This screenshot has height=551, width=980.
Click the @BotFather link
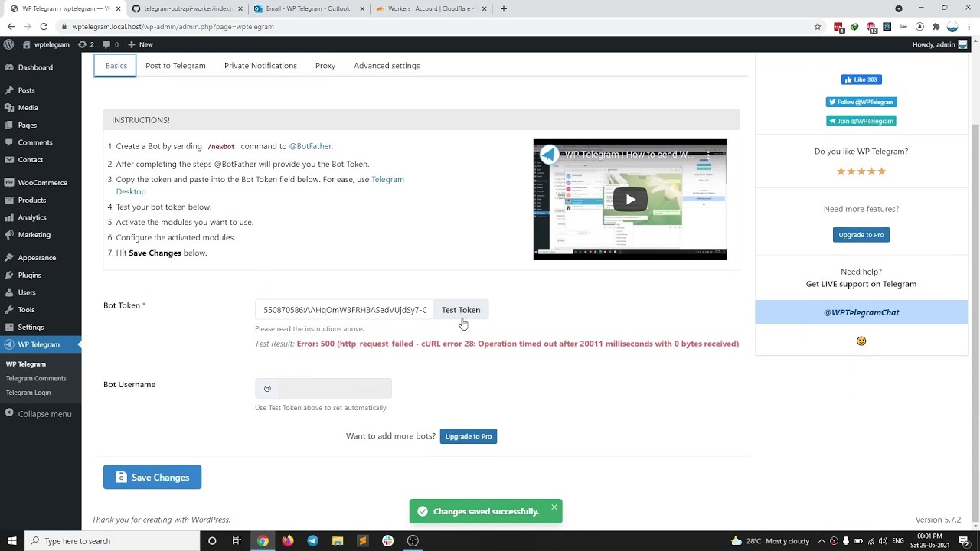coord(310,146)
